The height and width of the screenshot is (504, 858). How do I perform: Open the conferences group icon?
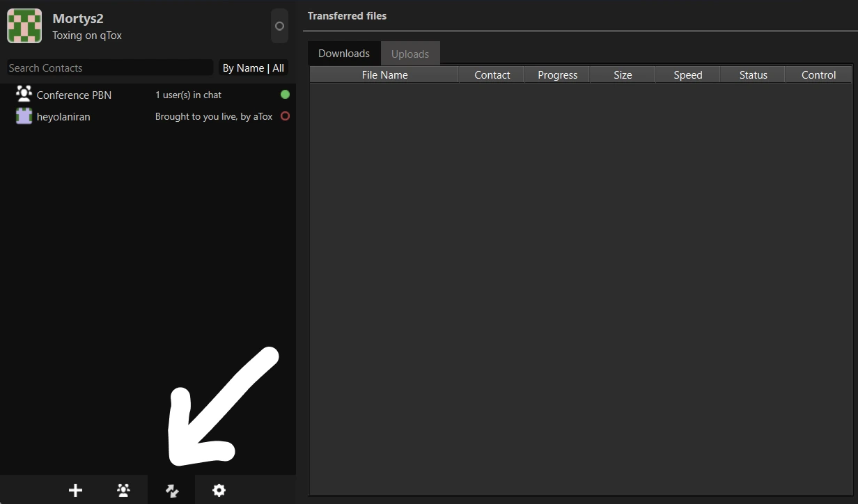pos(123,491)
